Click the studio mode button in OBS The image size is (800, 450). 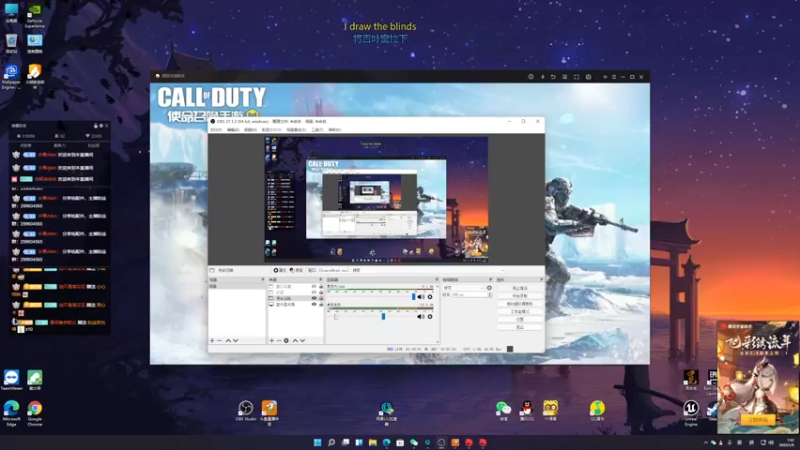click(x=519, y=311)
